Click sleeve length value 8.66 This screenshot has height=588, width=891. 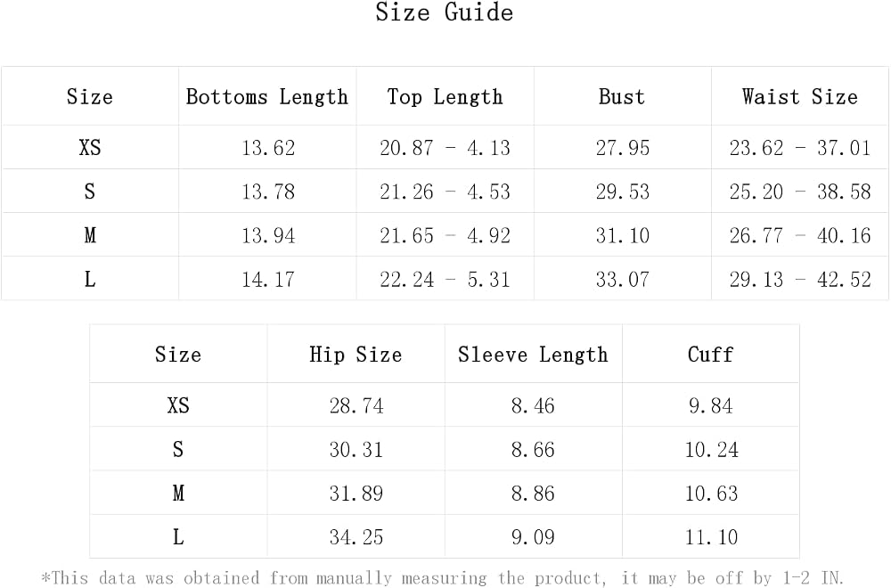(x=533, y=449)
